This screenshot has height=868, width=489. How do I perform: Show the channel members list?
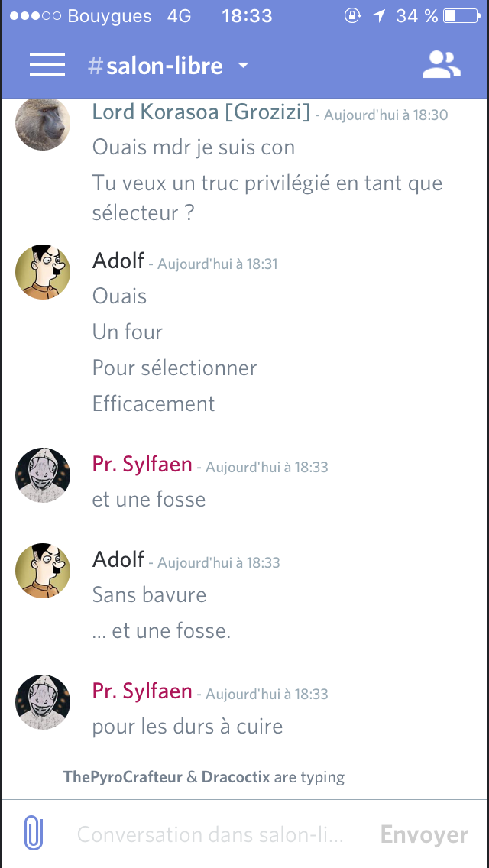[442, 65]
